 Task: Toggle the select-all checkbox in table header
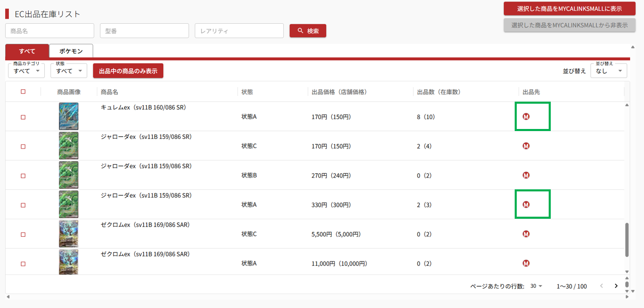coord(23,92)
